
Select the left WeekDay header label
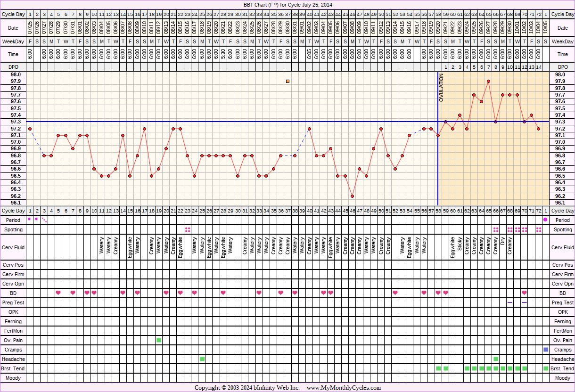14,41
